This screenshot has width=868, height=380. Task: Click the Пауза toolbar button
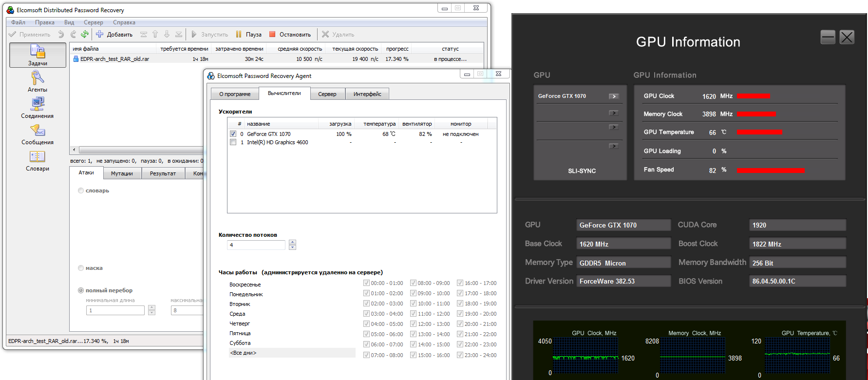pos(248,34)
